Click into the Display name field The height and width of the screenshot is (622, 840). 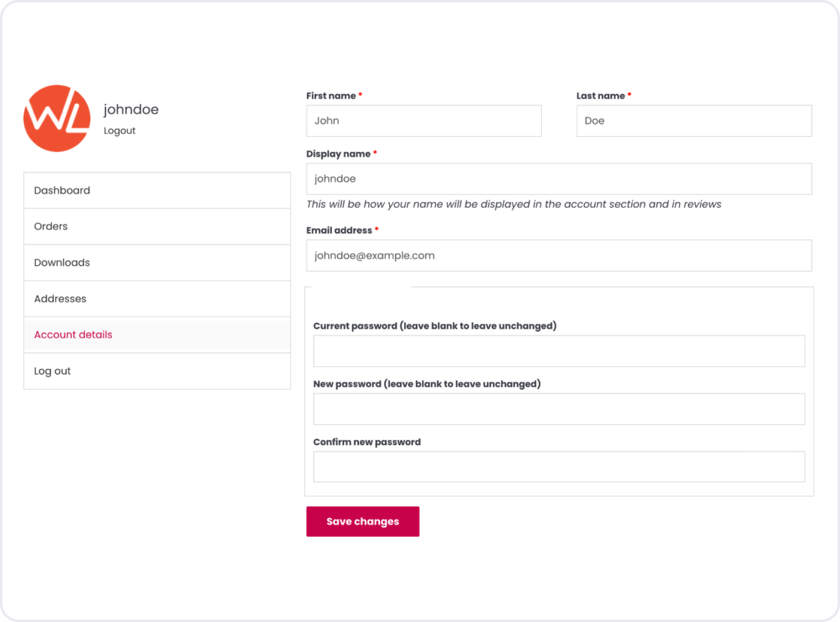tap(559, 179)
